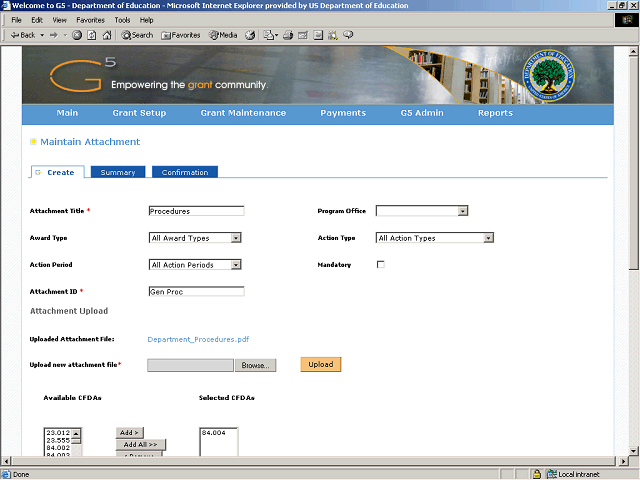640x480 pixels.
Task: Click the Department of Education seal
Action: coord(549,76)
